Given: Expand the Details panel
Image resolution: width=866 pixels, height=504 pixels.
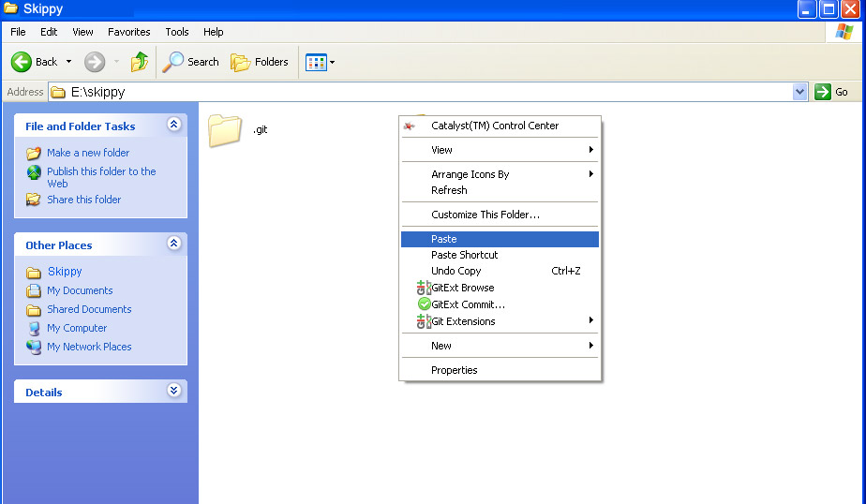Looking at the screenshot, I should point(174,391).
